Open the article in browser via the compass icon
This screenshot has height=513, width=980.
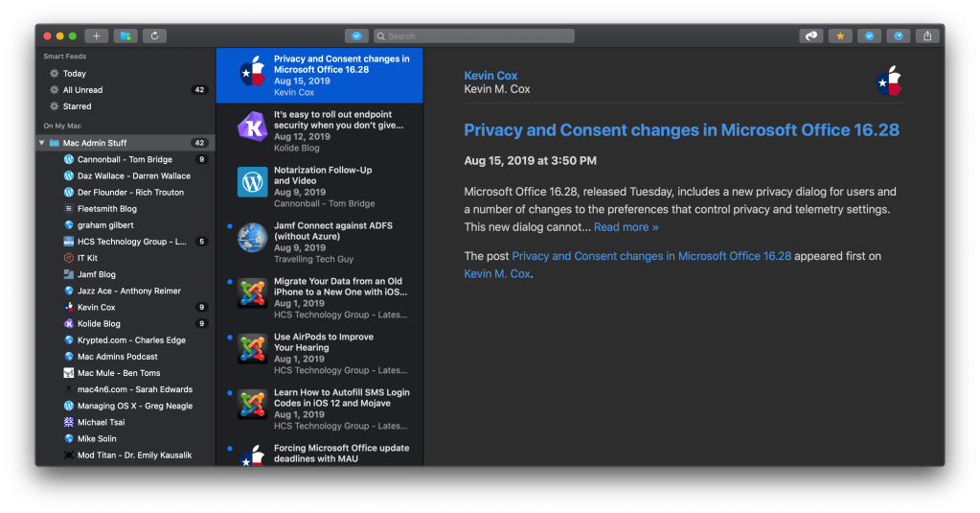tap(898, 36)
